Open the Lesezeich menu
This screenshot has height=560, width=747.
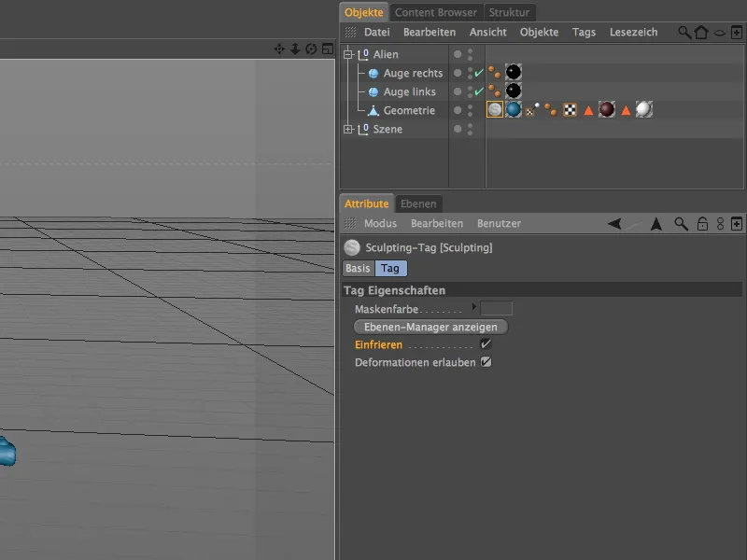(633, 33)
